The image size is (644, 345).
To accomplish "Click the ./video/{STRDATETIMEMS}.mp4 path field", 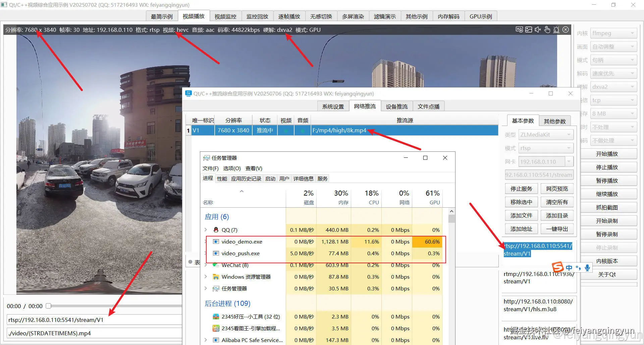I will pos(94,333).
